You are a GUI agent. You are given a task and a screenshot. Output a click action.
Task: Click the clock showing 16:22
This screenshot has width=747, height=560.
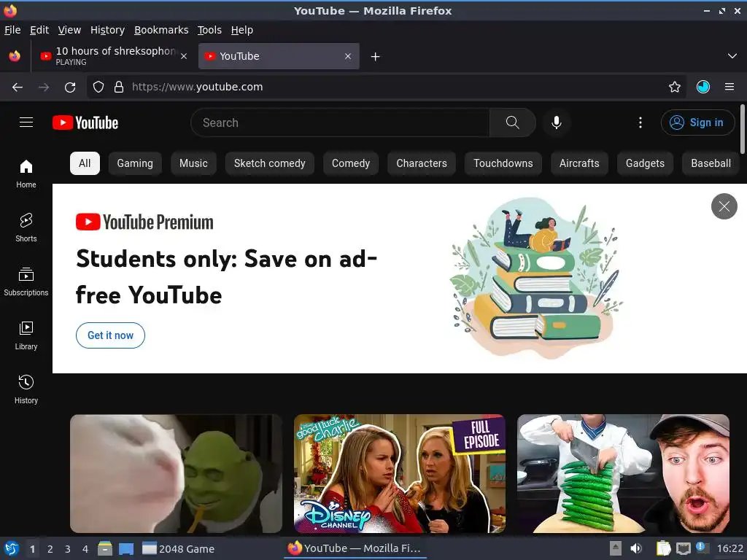coord(729,548)
